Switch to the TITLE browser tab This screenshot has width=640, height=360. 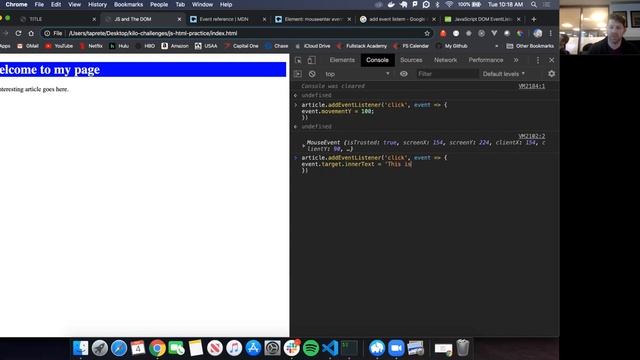[x=57, y=19]
